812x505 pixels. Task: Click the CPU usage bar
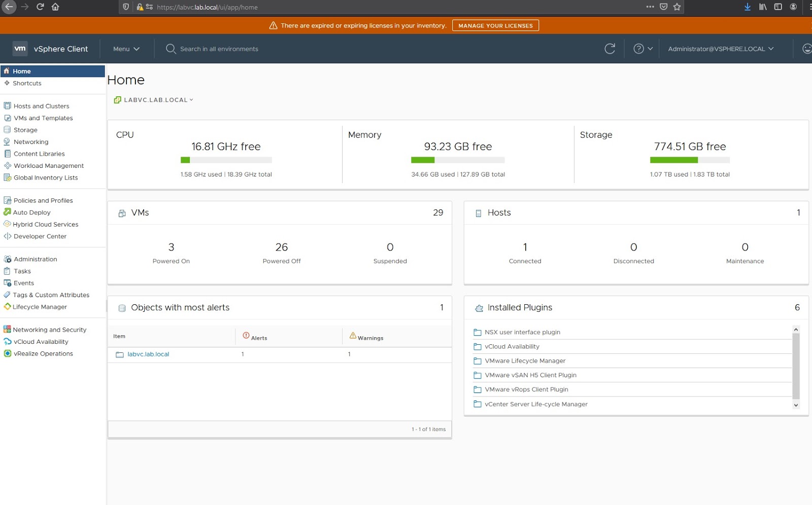pos(226,160)
